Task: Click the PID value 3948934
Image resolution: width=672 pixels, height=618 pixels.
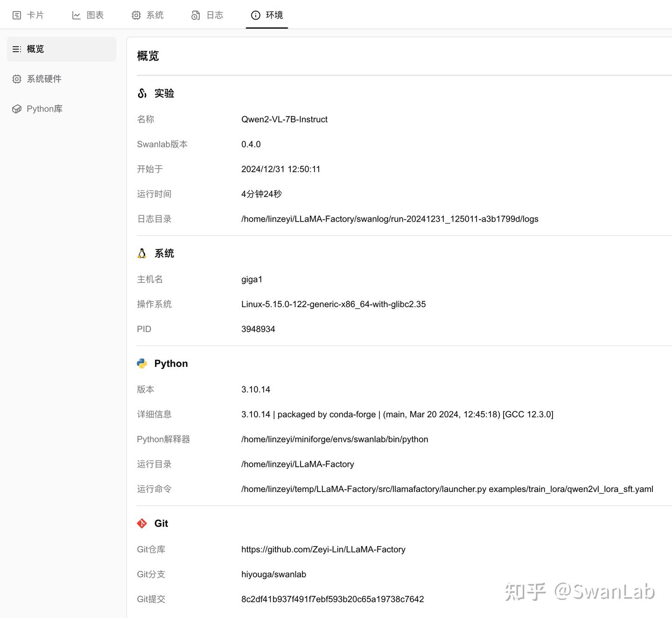Action: tap(258, 329)
